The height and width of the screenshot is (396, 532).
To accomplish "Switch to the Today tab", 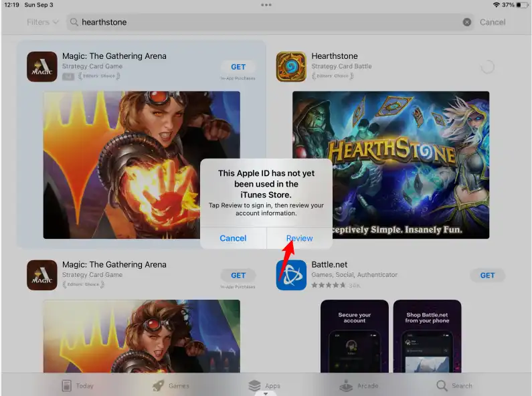I will pos(77,385).
